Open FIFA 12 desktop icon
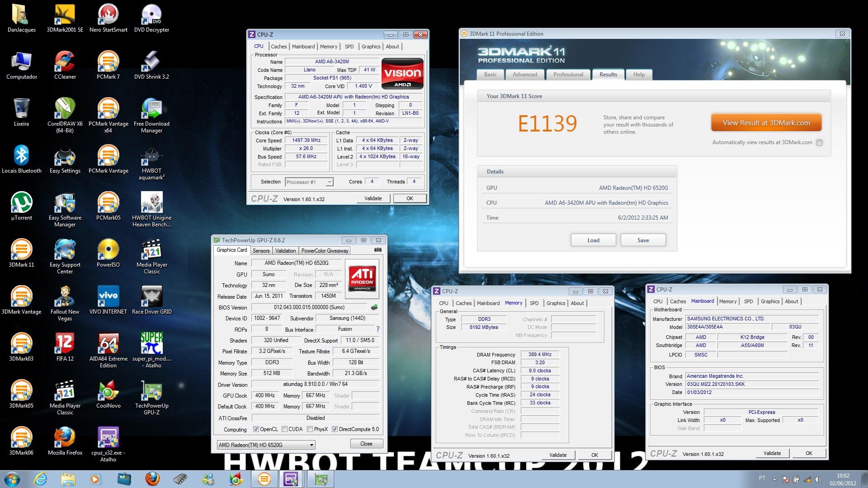 pos(65,347)
